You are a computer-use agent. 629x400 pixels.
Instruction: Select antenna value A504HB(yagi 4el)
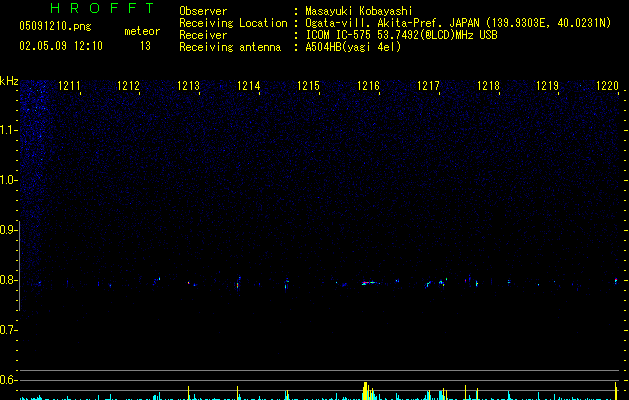[353, 47]
